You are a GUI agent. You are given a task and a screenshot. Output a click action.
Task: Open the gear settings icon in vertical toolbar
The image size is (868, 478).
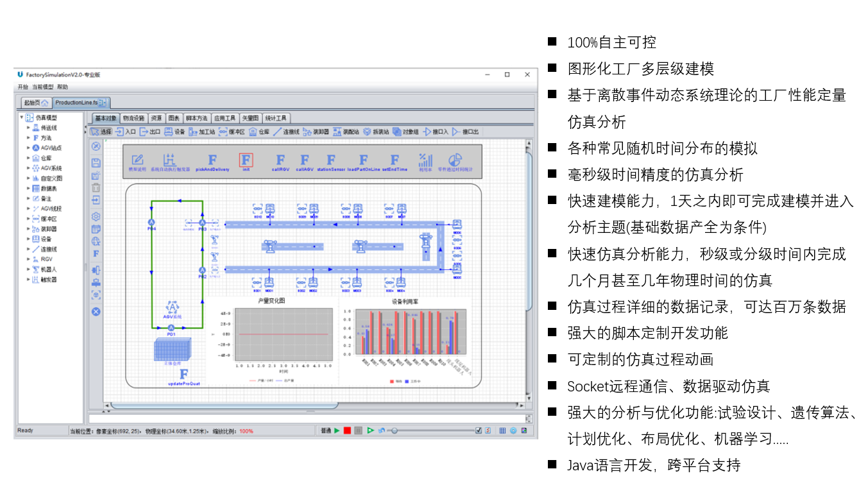pos(96,216)
